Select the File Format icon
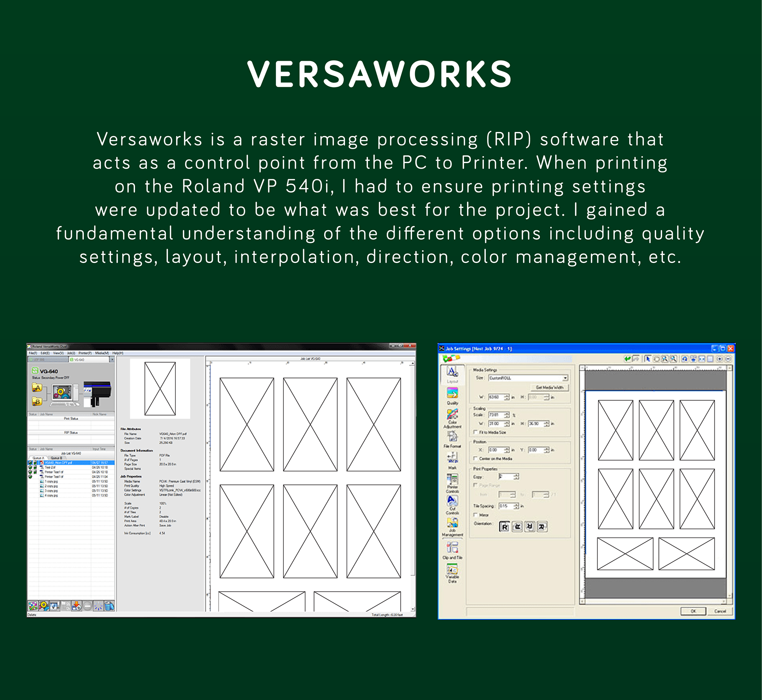The image size is (762, 700). 452,437
